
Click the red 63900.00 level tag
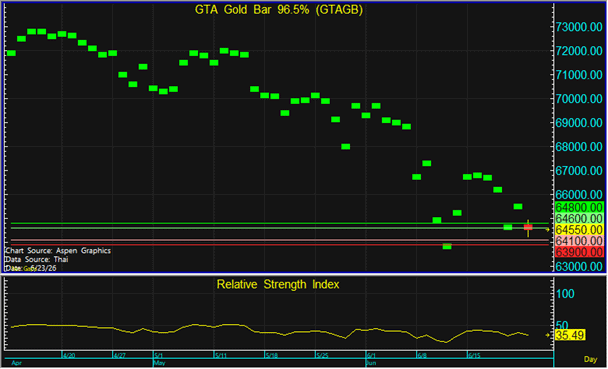[579, 252]
